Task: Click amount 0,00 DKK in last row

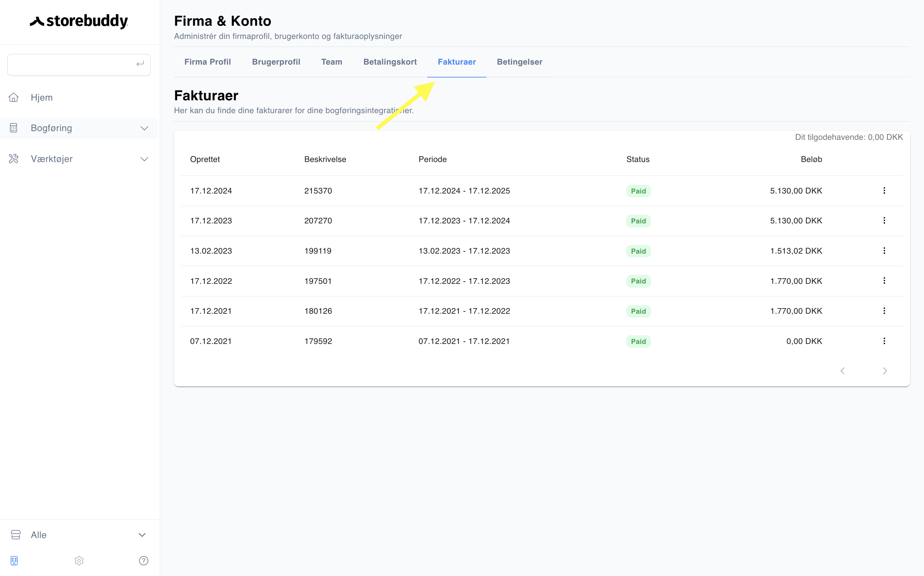Action: (x=804, y=341)
